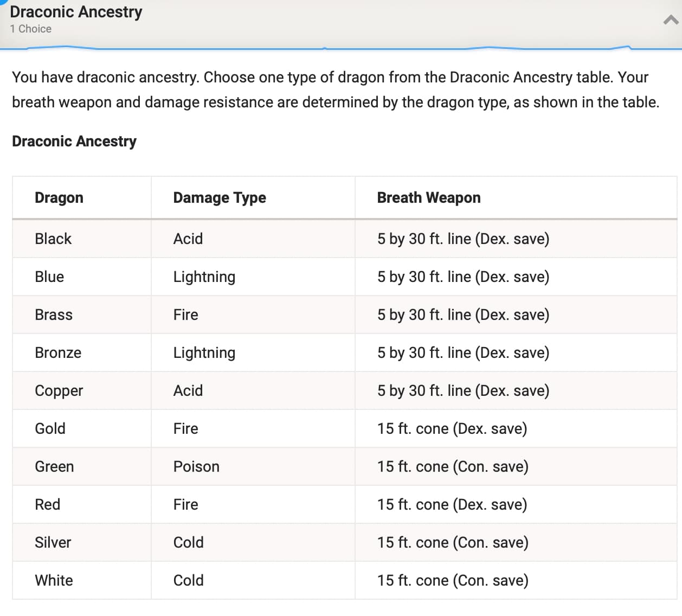
Task: Click the Gold dragon name cell
Action: point(82,428)
